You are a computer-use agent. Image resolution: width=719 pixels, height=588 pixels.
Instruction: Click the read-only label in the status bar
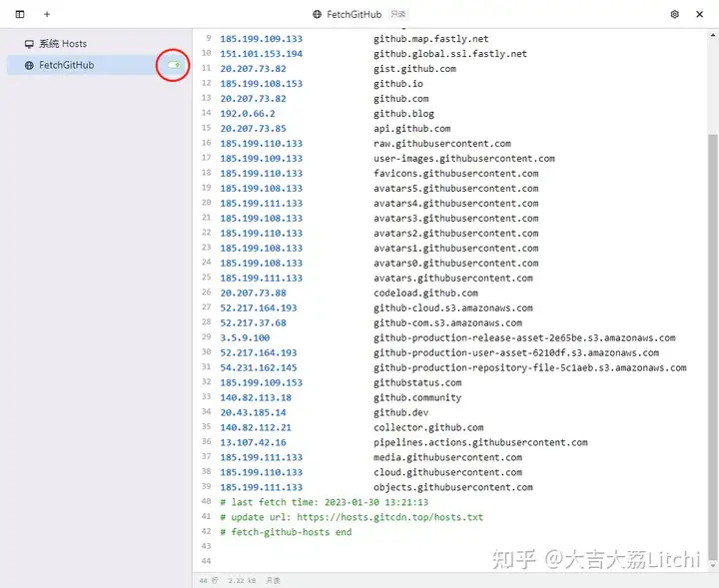click(273, 580)
